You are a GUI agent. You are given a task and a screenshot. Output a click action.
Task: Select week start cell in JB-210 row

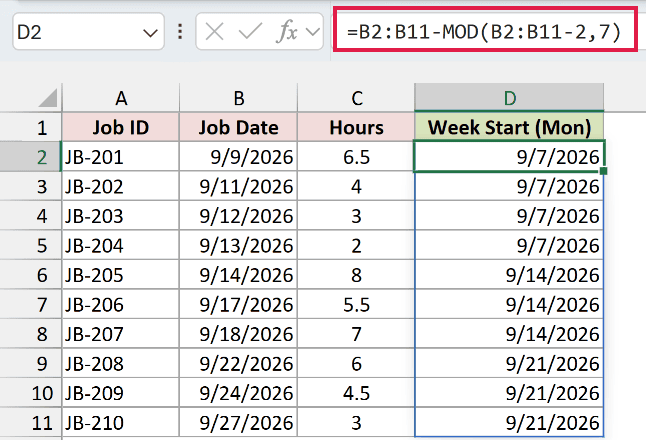[x=509, y=422]
